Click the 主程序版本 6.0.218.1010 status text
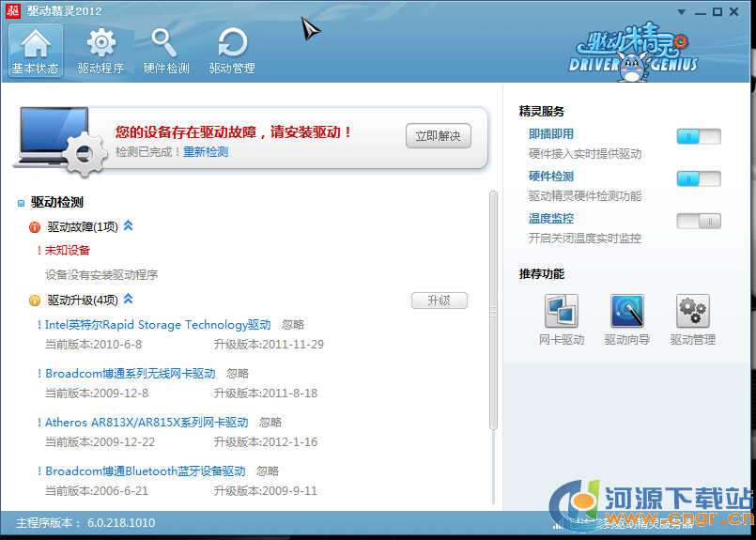 tap(85, 523)
